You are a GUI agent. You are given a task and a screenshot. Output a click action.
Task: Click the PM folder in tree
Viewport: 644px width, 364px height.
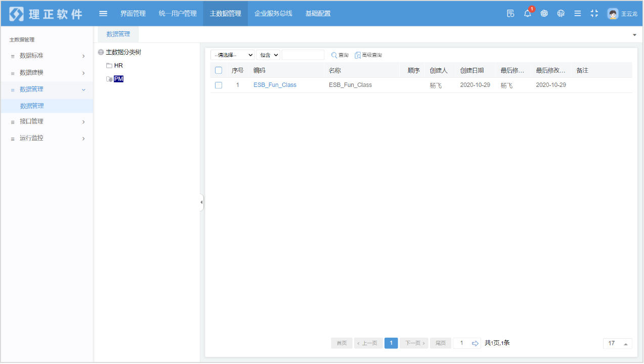click(118, 79)
